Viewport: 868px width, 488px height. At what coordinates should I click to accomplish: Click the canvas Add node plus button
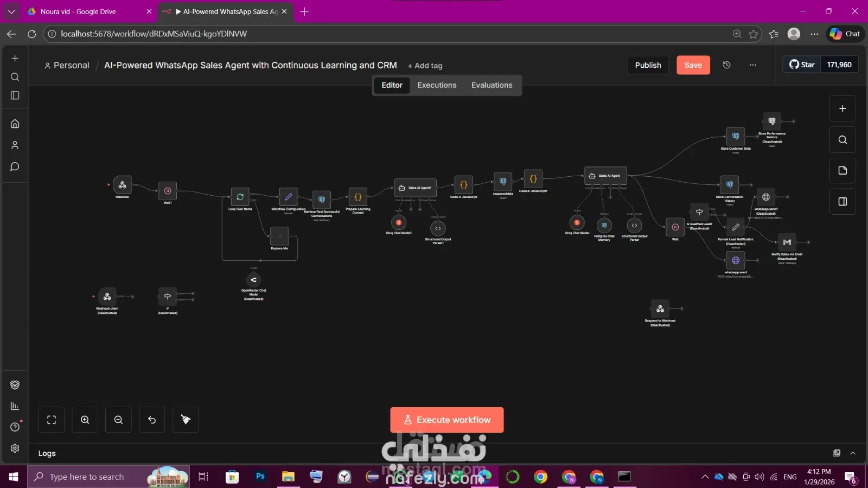(843, 108)
